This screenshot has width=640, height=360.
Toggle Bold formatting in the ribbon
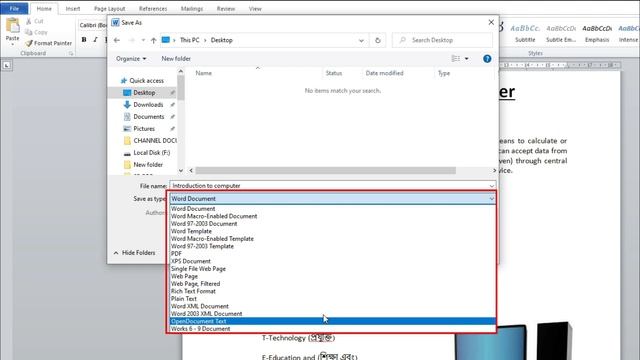pos(84,40)
